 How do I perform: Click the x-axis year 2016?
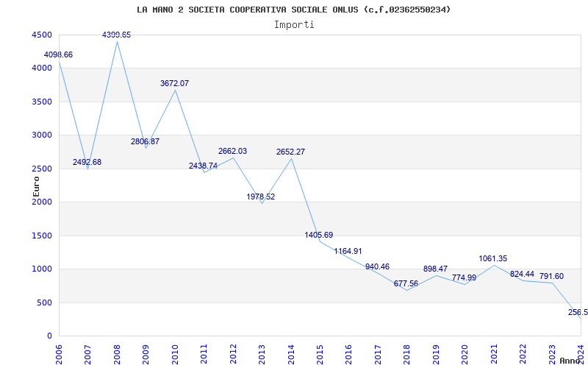(348, 354)
